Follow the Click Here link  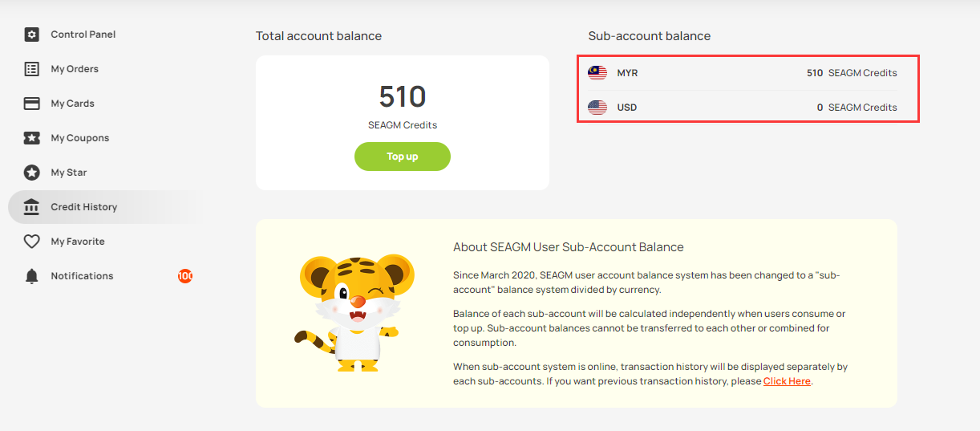tap(787, 381)
